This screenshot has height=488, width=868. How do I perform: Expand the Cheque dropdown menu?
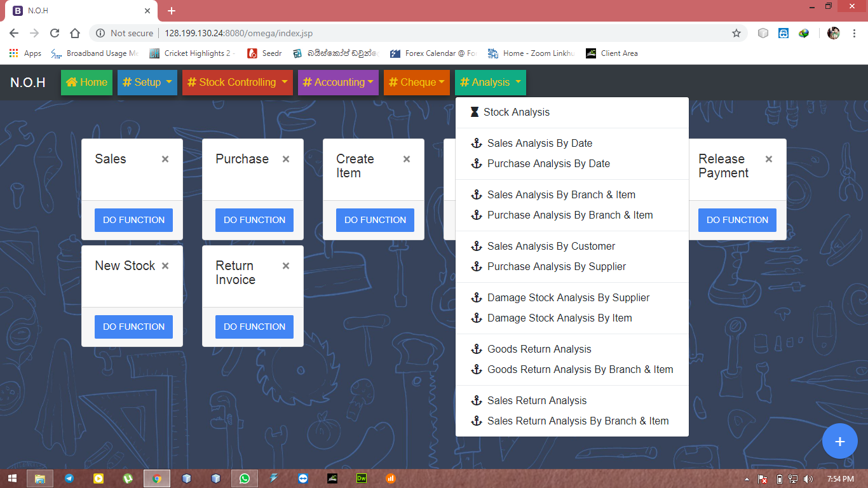(x=417, y=83)
